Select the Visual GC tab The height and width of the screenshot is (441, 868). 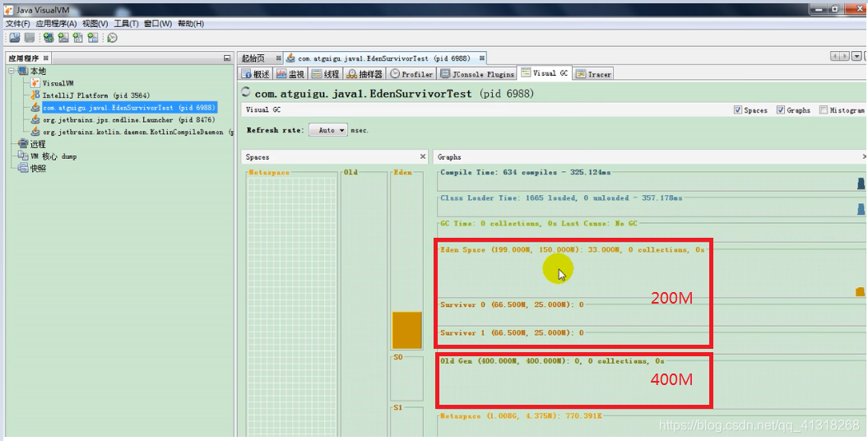click(x=545, y=73)
